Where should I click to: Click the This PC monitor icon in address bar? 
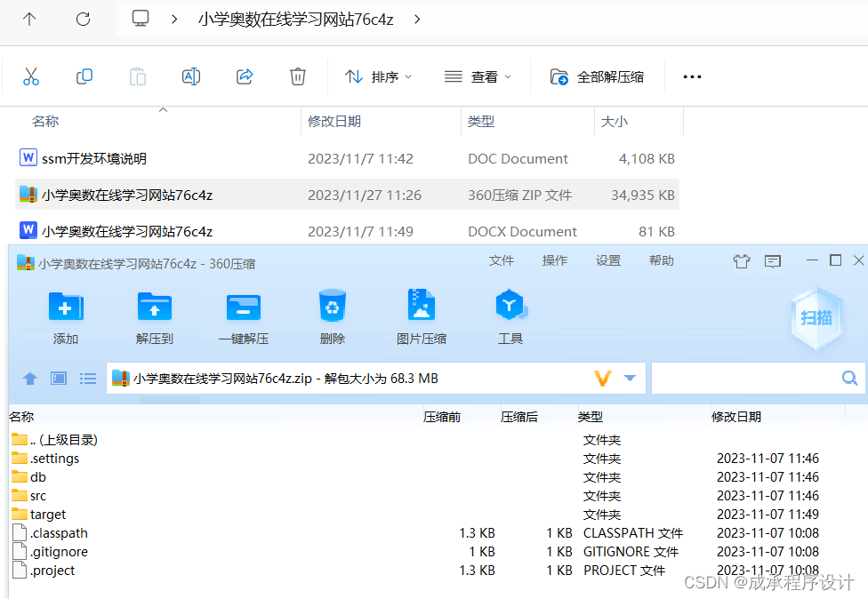[x=141, y=19]
